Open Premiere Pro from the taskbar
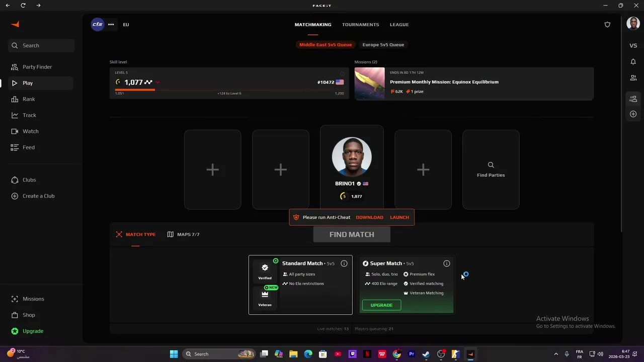Image resolution: width=644 pixels, height=362 pixels. pyautogui.click(x=412, y=354)
